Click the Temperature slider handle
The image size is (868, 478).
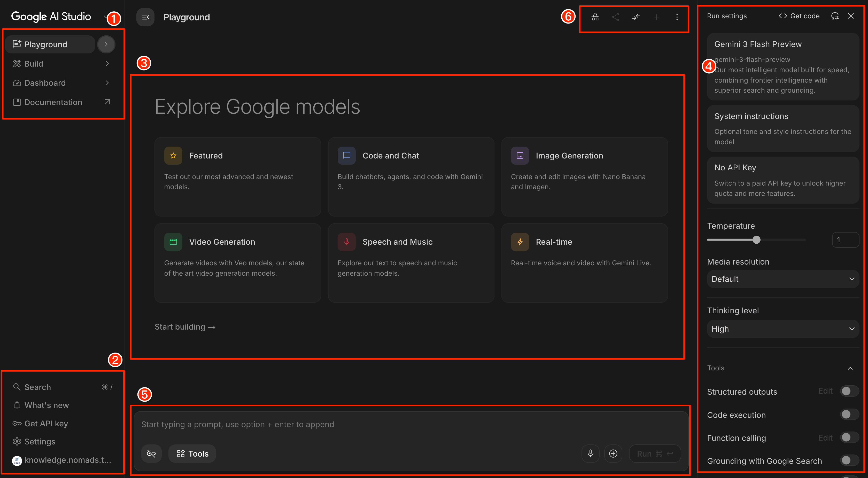(756, 240)
